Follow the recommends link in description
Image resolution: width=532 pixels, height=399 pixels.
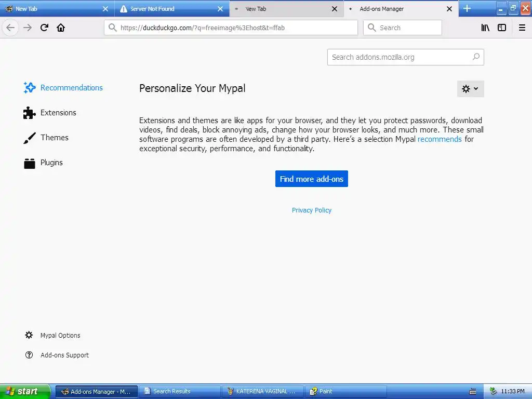(x=440, y=139)
